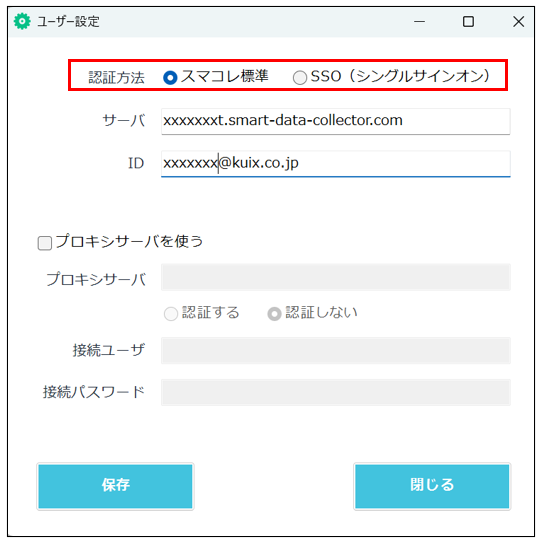This screenshot has width=550, height=547.
Task: Close the ユーザー設定 dialog window
Action: [518, 21]
